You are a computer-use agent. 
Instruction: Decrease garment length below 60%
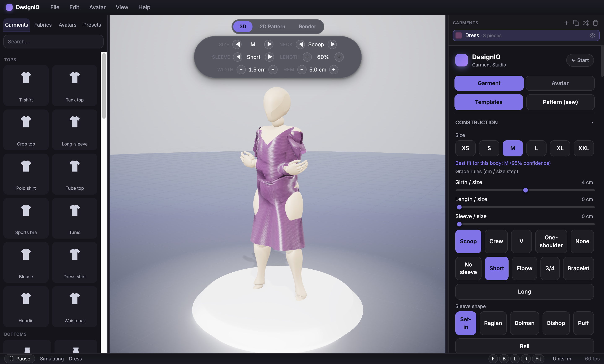pos(307,57)
